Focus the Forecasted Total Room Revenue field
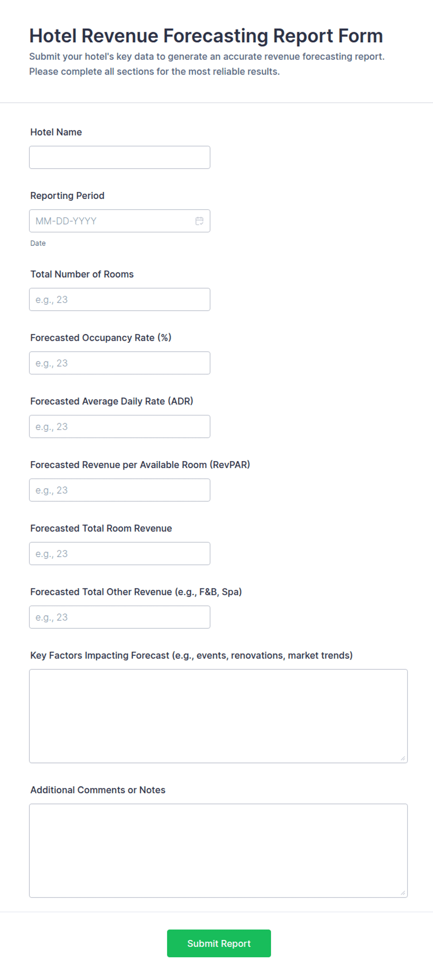This screenshot has width=433, height=980. pos(120,554)
